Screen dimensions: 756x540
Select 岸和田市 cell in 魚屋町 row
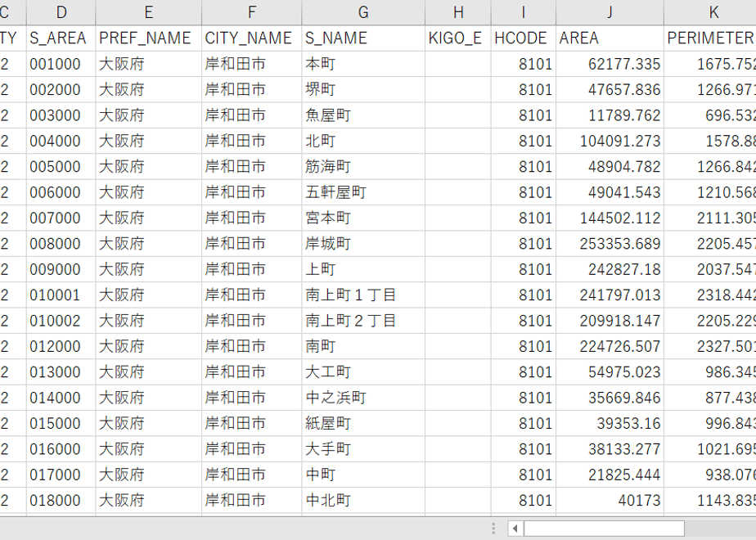pyautogui.click(x=252, y=115)
